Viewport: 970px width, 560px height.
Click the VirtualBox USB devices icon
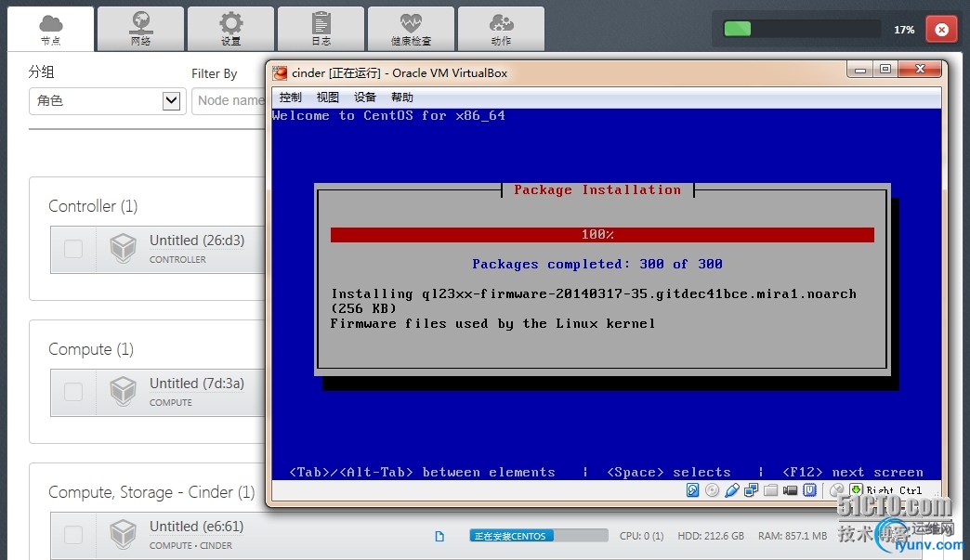pyautogui.click(x=732, y=490)
